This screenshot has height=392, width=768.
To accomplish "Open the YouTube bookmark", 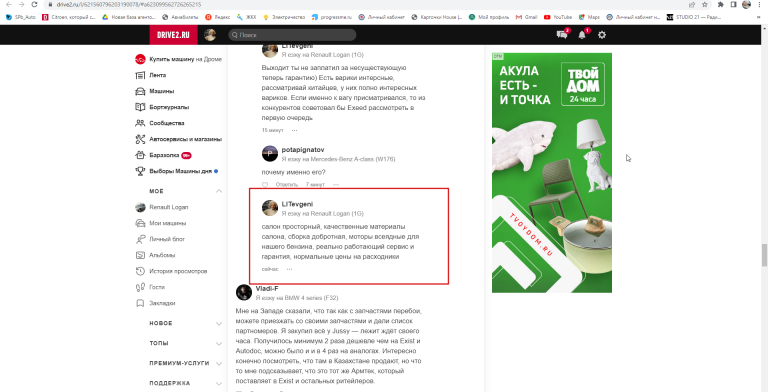I will [558, 17].
